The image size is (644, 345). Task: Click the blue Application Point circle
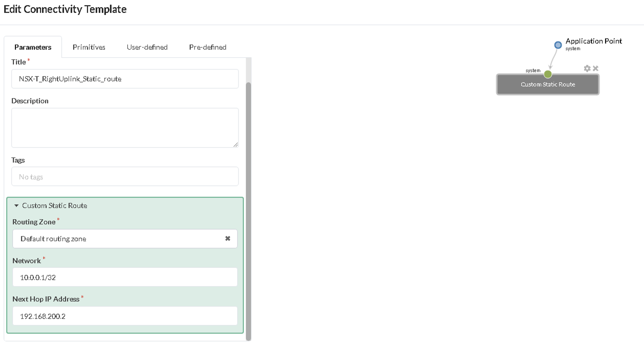(558, 45)
